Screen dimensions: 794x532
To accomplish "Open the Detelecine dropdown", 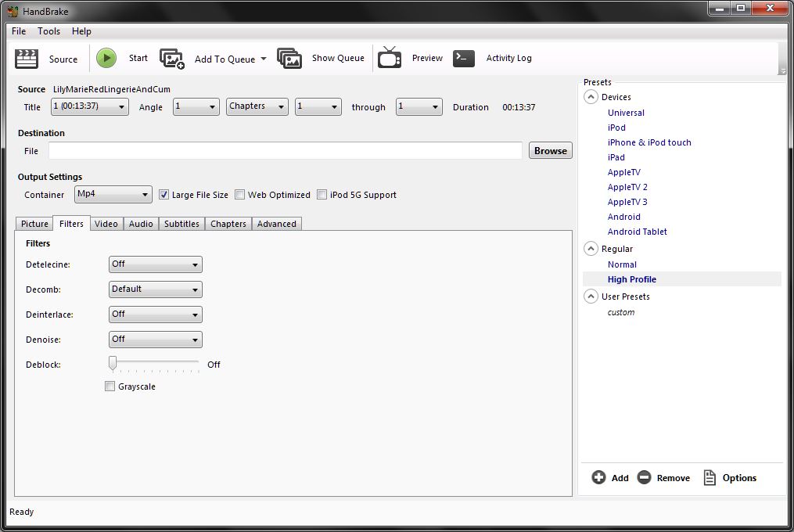I will pos(156,264).
